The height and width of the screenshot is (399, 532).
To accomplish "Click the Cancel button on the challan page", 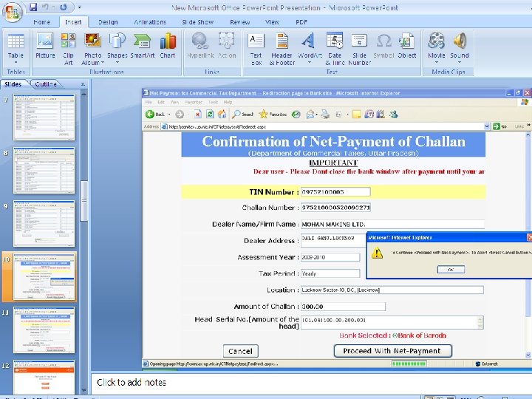I will (x=241, y=351).
